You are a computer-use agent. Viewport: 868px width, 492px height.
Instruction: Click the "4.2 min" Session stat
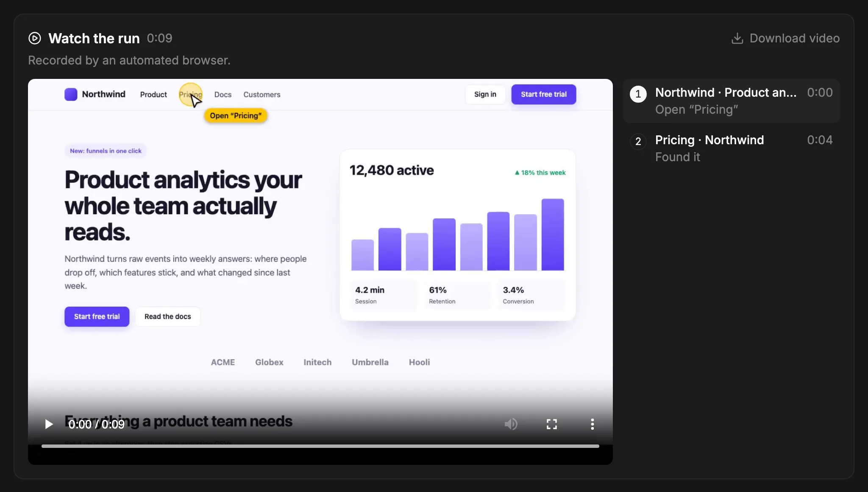tap(383, 295)
